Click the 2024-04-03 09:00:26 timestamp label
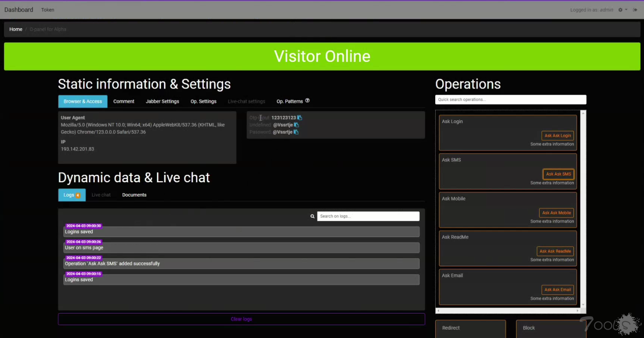644x338 pixels. pyautogui.click(x=83, y=242)
